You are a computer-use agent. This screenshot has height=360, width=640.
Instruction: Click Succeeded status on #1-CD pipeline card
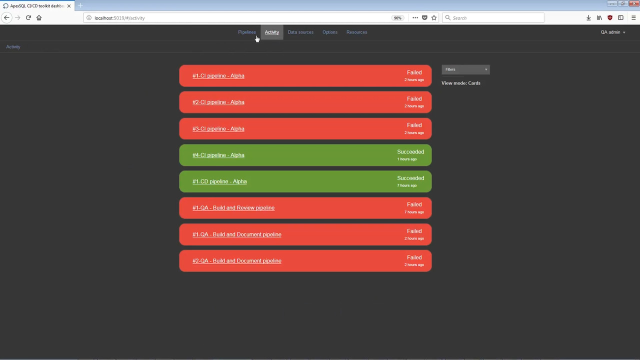tap(411, 178)
